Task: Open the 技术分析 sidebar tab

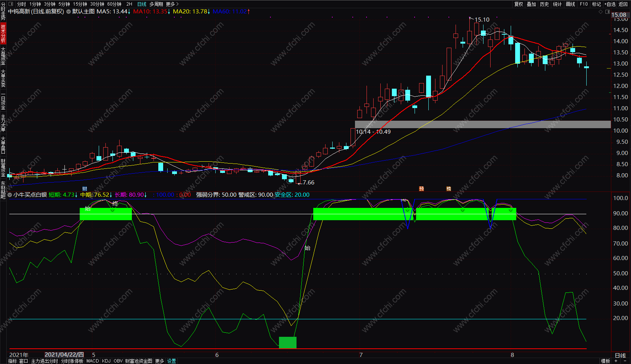Action: click(3, 33)
